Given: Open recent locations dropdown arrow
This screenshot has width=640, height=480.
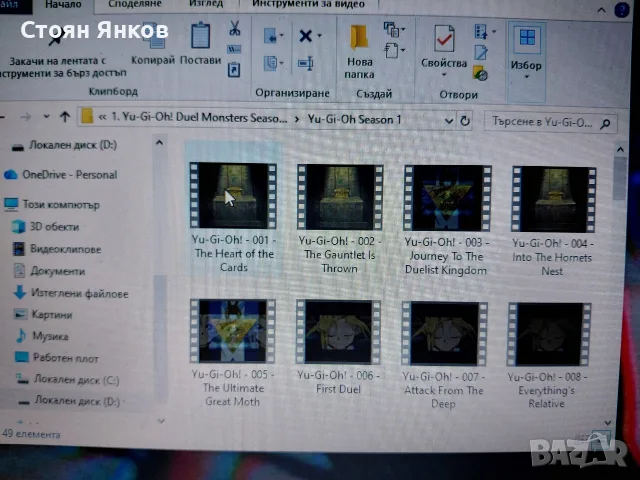Looking at the screenshot, I should pos(47,117).
